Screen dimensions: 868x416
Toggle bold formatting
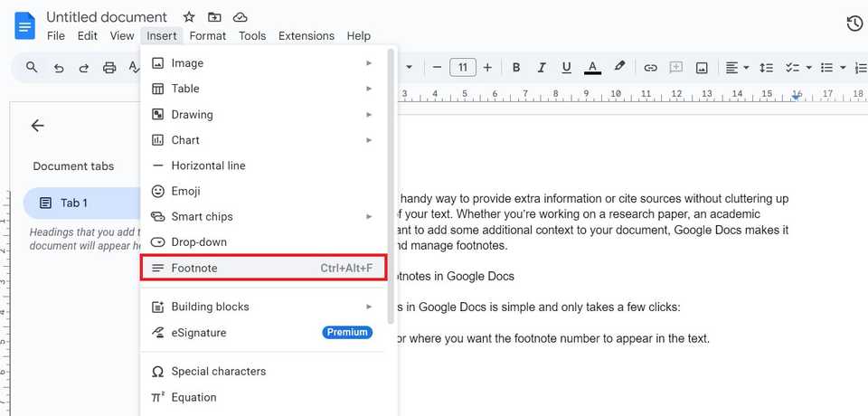pos(516,68)
